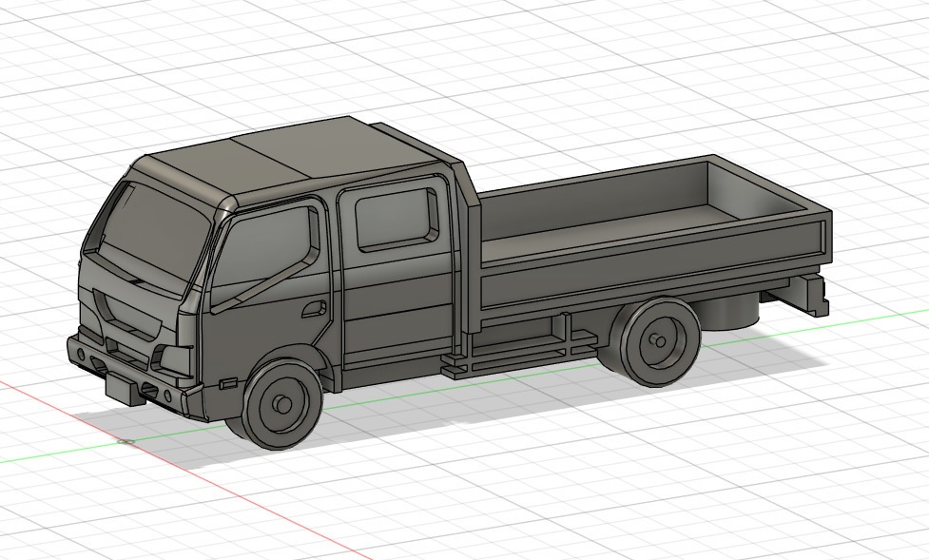Select the headlight on the front corner
This screenshot has height=560, width=929.
172,359
